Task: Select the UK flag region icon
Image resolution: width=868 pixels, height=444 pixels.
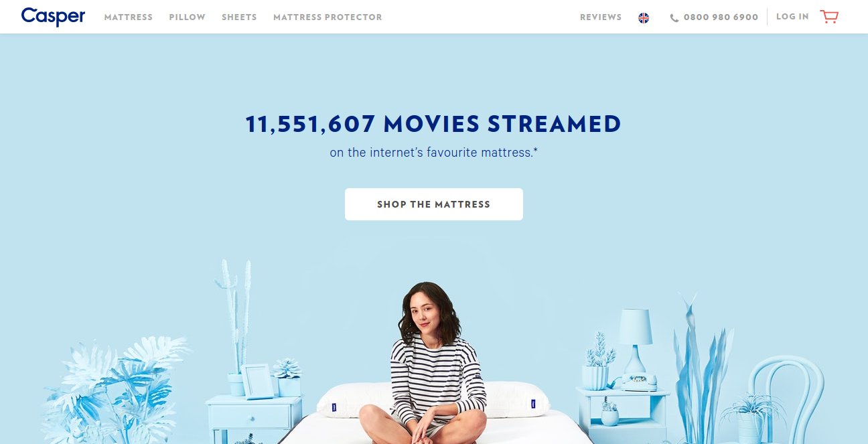Action: click(644, 18)
